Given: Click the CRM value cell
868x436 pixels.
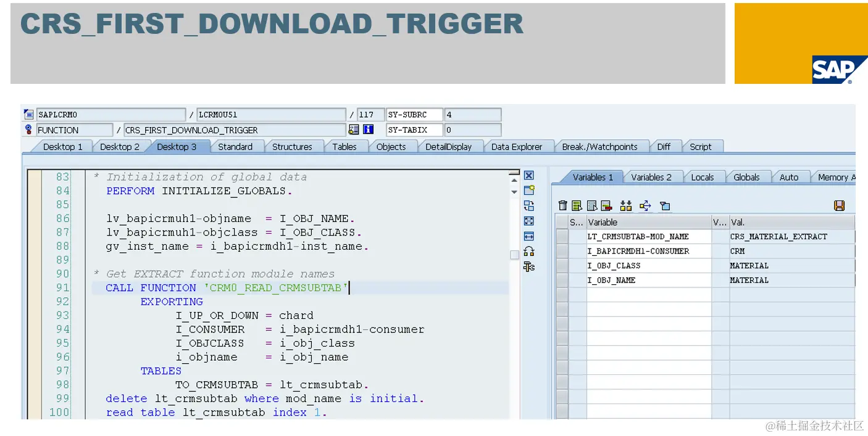Looking at the screenshot, I should click(x=792, y=251).
